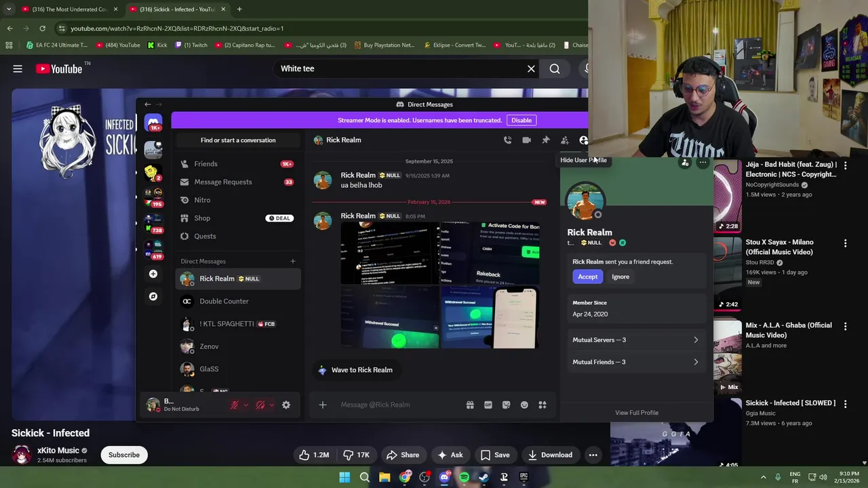Add a server plus icon
Screen dimensions: 868x488
point(153,274)
